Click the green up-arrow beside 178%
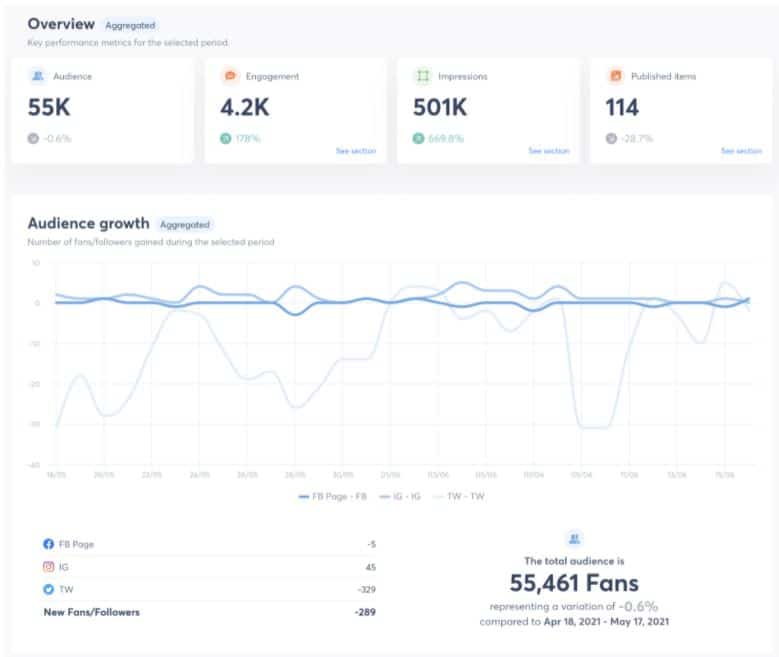The width and height of the screenshot is (779, 657). pyautogui.click(x=226, y=139)
